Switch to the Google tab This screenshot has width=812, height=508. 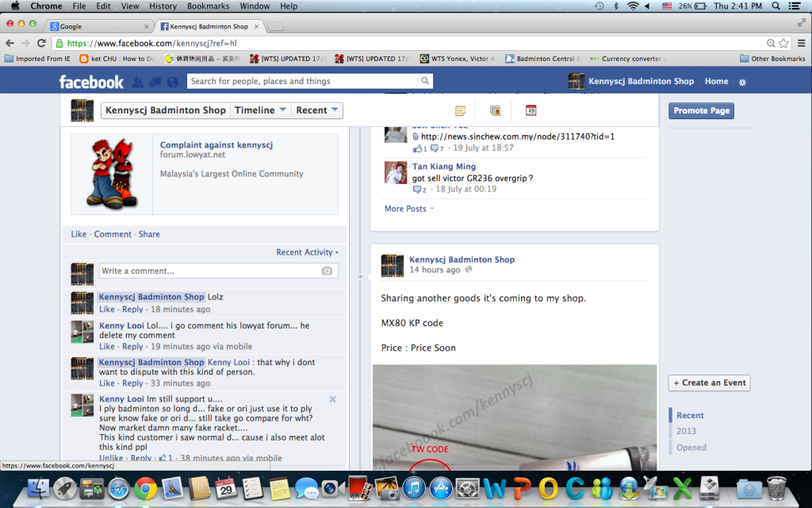(99, 26)
